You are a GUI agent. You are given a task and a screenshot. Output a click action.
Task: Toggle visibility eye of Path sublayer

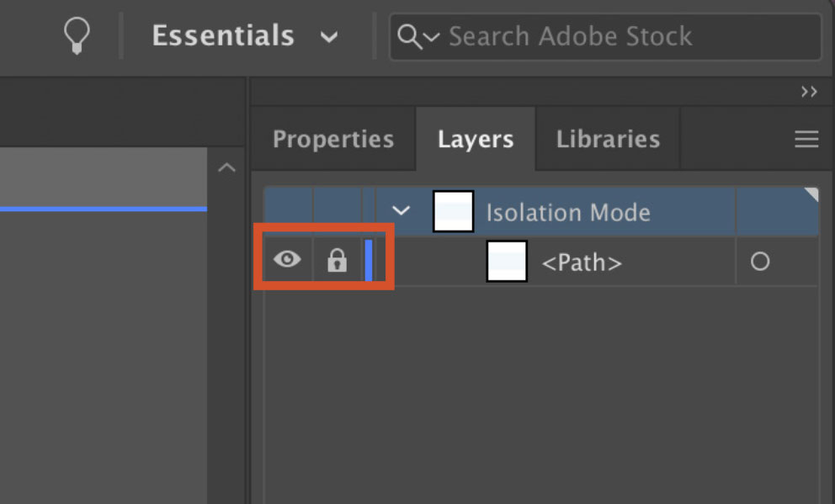(287, 260)
